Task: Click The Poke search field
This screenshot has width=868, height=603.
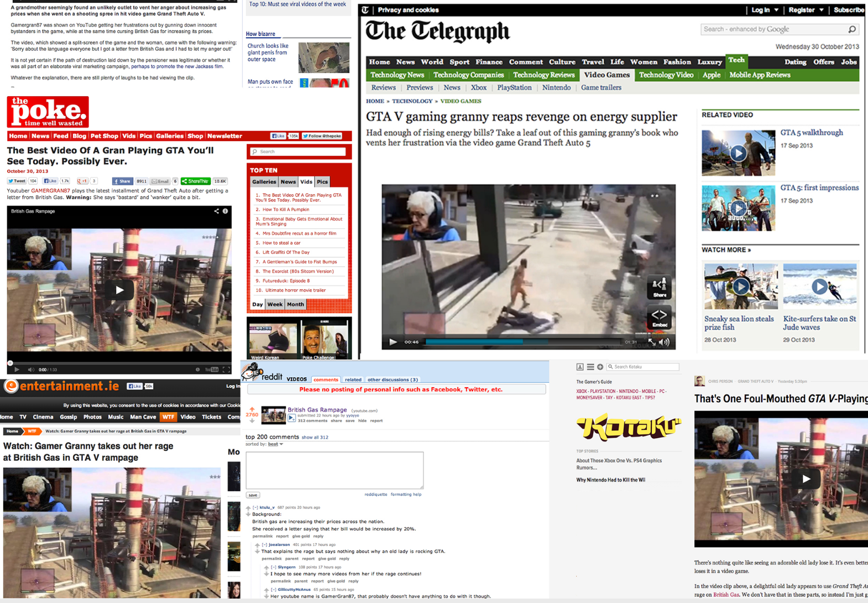Action: [x=299, y=152]
